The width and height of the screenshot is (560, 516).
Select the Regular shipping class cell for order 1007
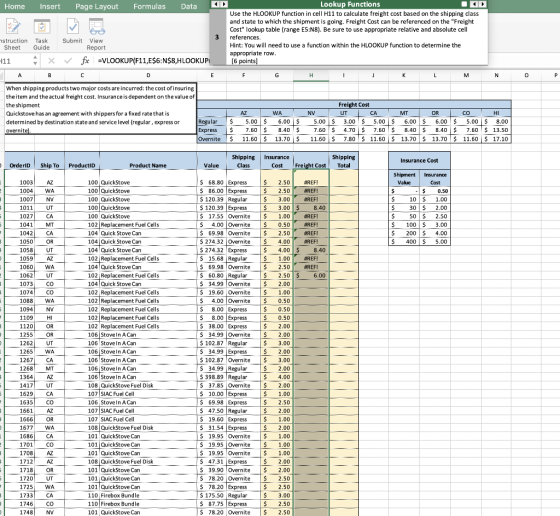click(x=244, y=200)
